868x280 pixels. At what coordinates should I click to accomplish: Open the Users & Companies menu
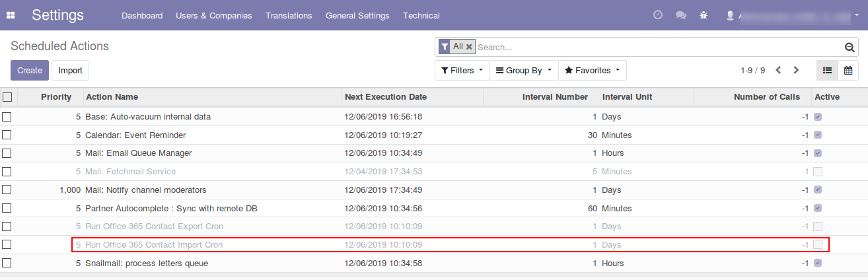point(213,15)
